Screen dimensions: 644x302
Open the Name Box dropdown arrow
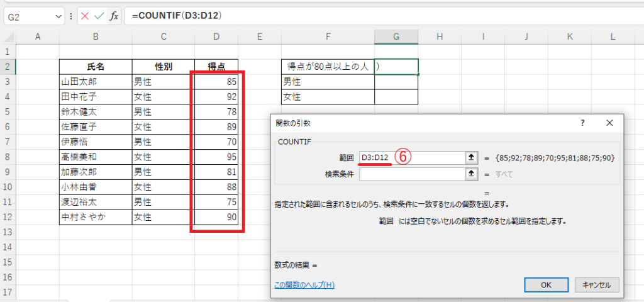tap(57, 16)
